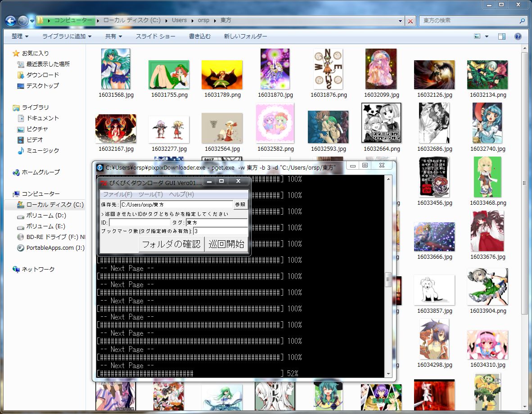
Task: Open 最近表示した場所
Action: (x=48, y=64)
